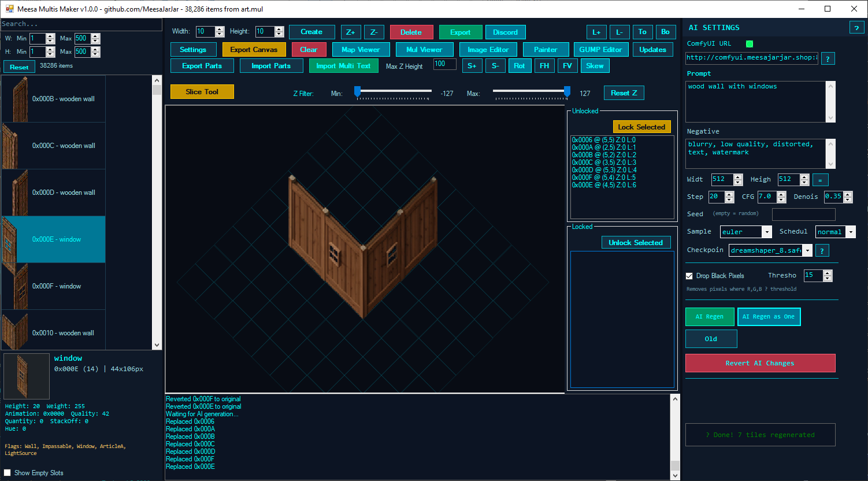Viewport: 868px width, 481px height.
Task: Increase the canvas Width value with up arrow
Action: (x=220, y=29)
